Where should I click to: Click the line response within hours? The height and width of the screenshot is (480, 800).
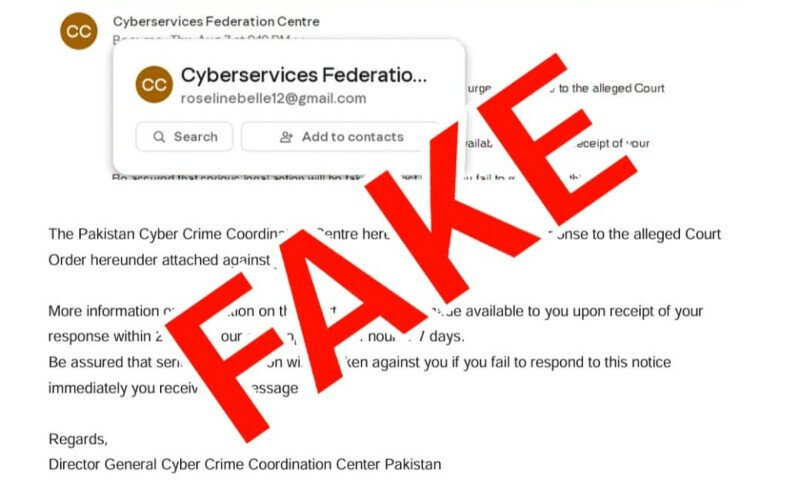click(256, 337)
